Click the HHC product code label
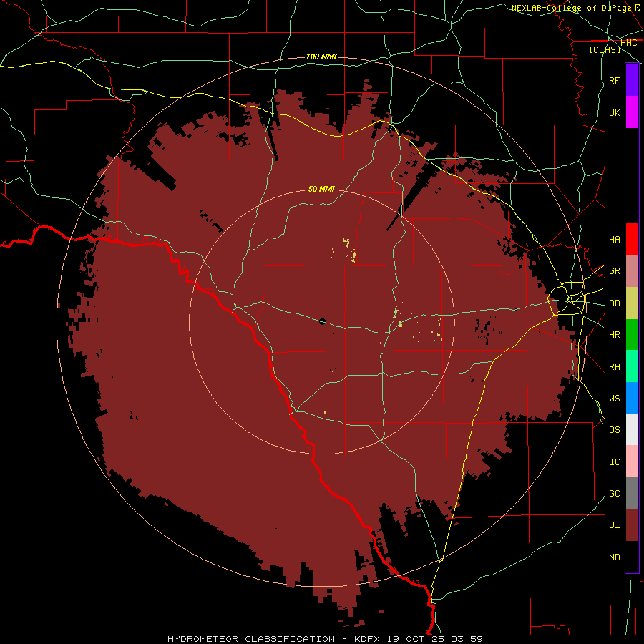Viewport: 644px width, 644px height. click(x=628, y=43)
